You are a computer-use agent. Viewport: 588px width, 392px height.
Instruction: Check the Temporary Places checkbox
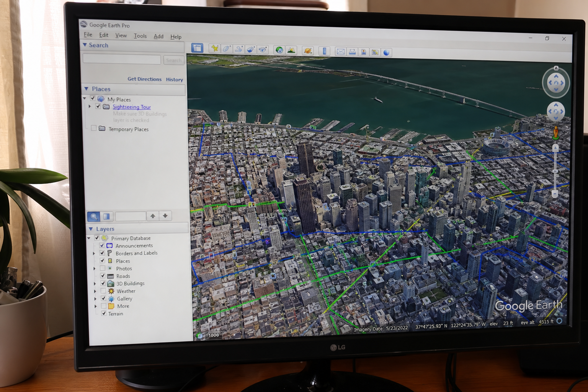tap(94, 128)
